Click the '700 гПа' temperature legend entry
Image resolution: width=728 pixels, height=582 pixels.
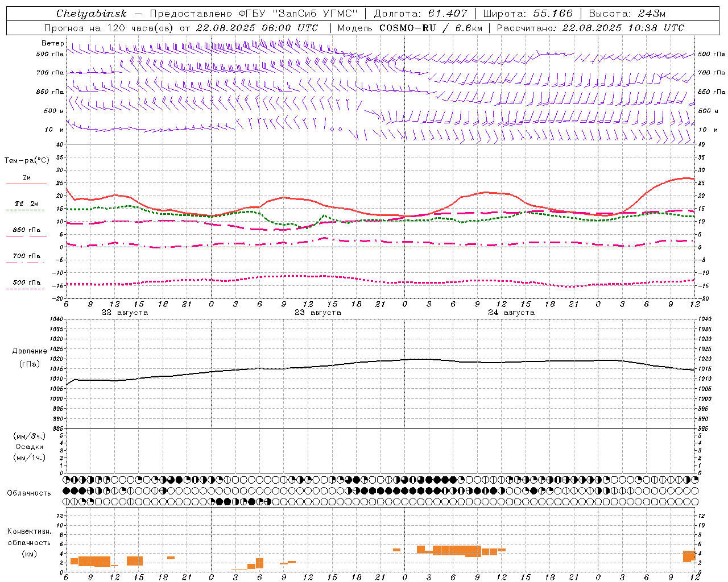pos(26,256)
